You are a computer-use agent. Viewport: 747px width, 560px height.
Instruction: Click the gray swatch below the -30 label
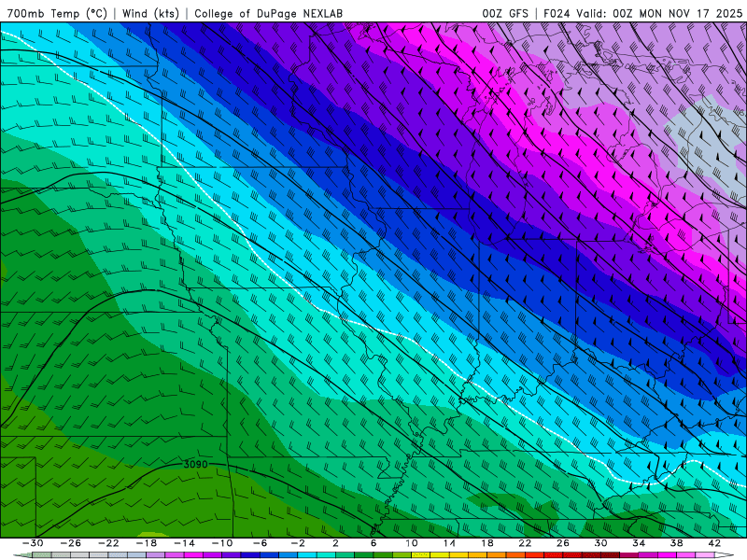(42, 555)
